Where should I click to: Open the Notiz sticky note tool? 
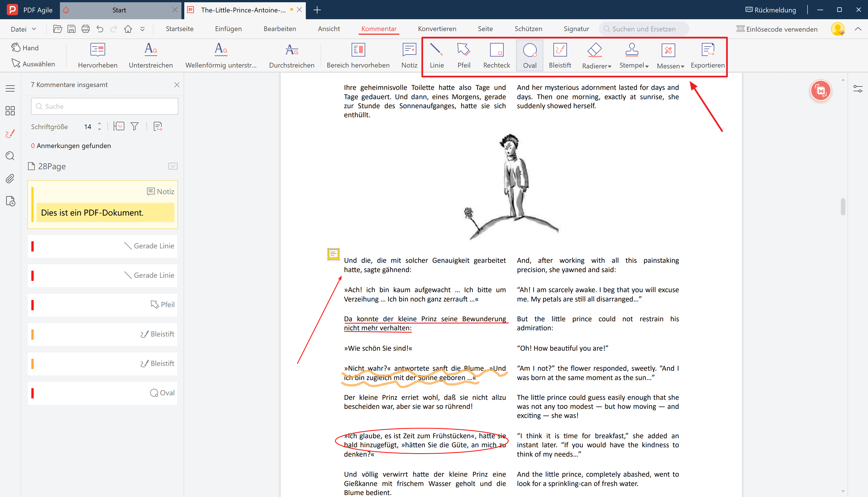click(409, 55)
